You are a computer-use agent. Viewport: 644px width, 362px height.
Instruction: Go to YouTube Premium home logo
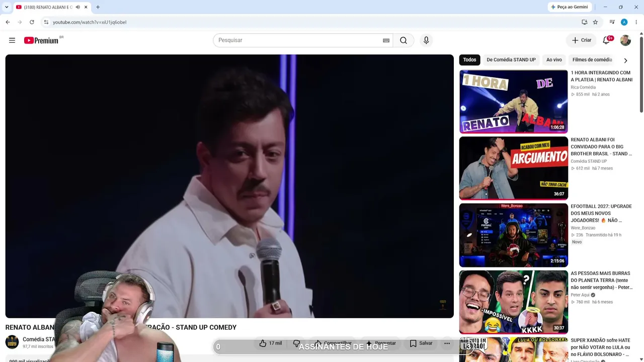click(41, 40)
